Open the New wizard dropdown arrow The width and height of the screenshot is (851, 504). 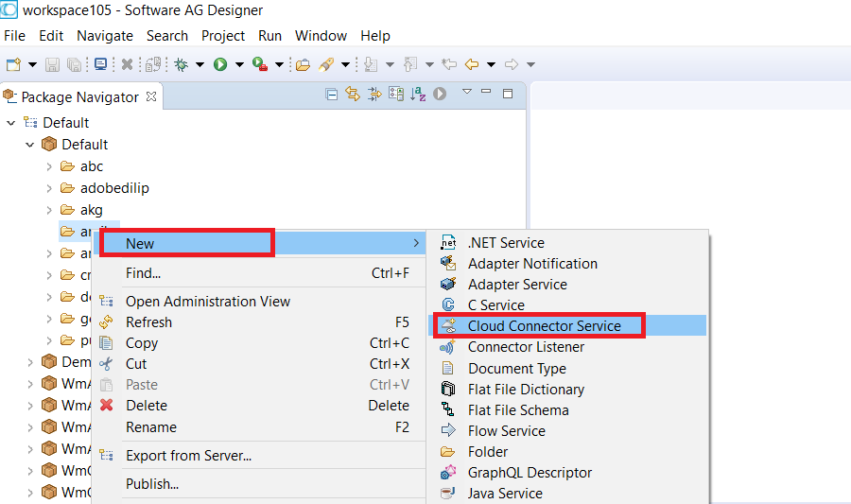click(32, 64)
